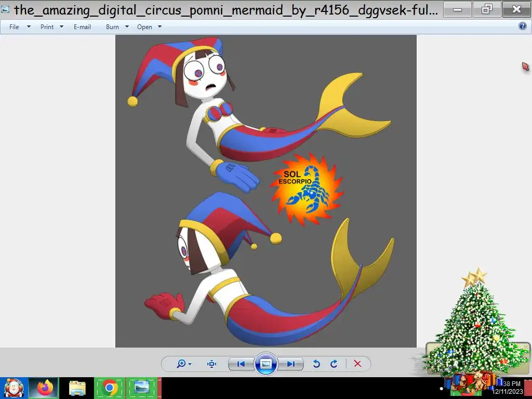Rotate image counterclockwise

(316, 364)
